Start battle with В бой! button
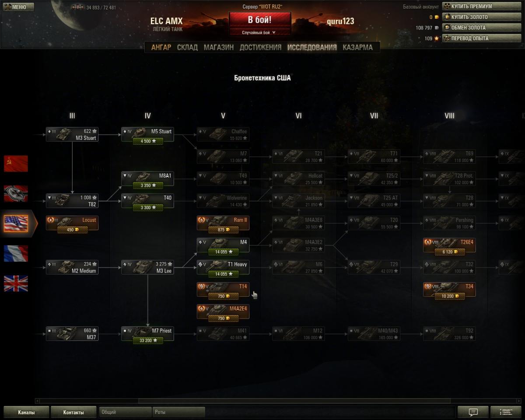 [x=260, y=20]
